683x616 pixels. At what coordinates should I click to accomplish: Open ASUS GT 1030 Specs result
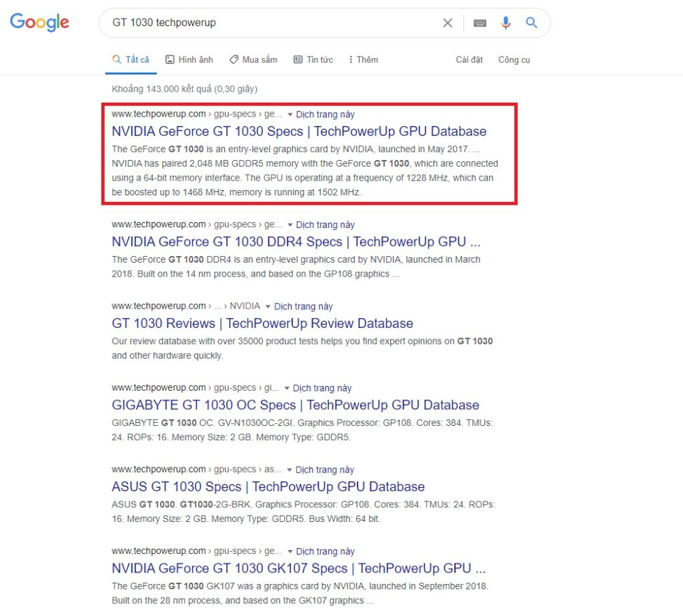268,487
